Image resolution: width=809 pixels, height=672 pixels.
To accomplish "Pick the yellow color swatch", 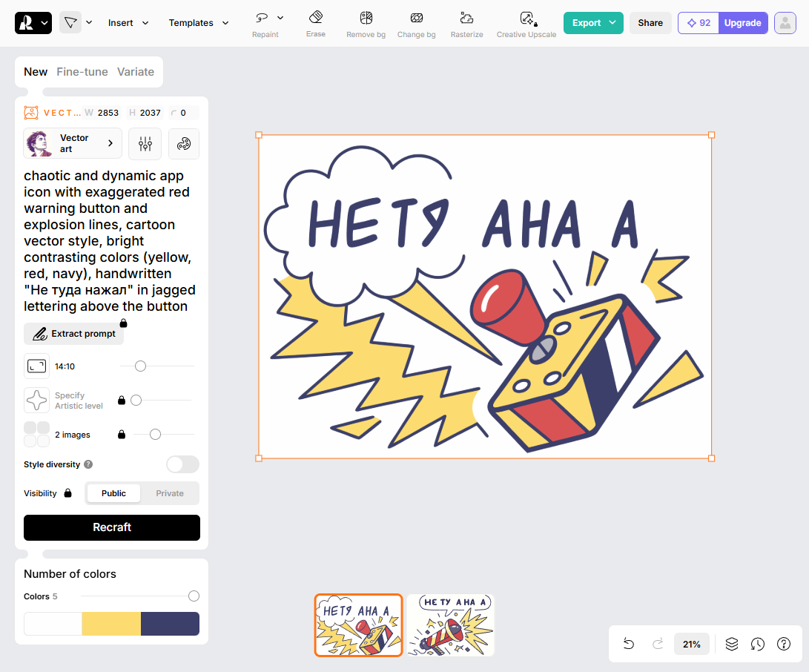I will 111,624.
